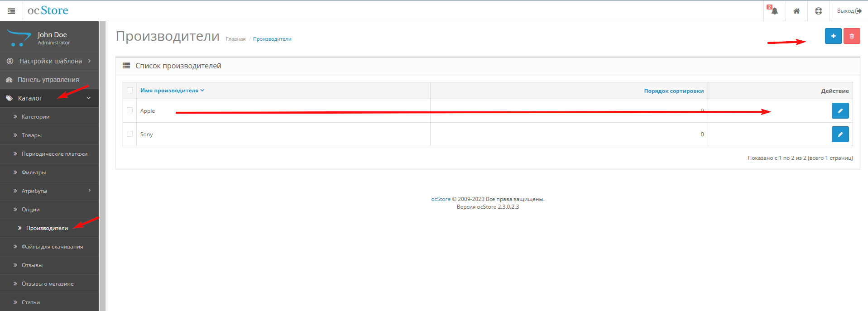Viewport: 868px width, 311px height.
Task: Click the Настройки шаблона icon
Action: click(x=10, y=61)
